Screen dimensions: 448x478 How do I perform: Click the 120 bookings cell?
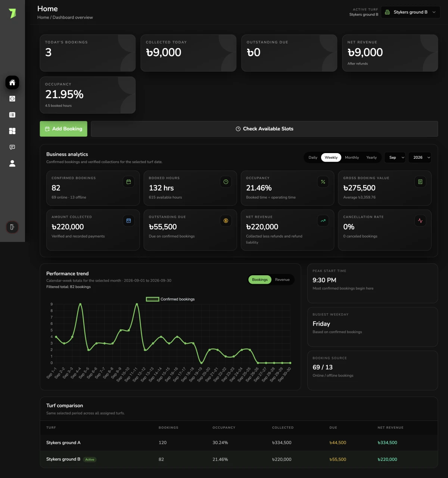(163, 443)
